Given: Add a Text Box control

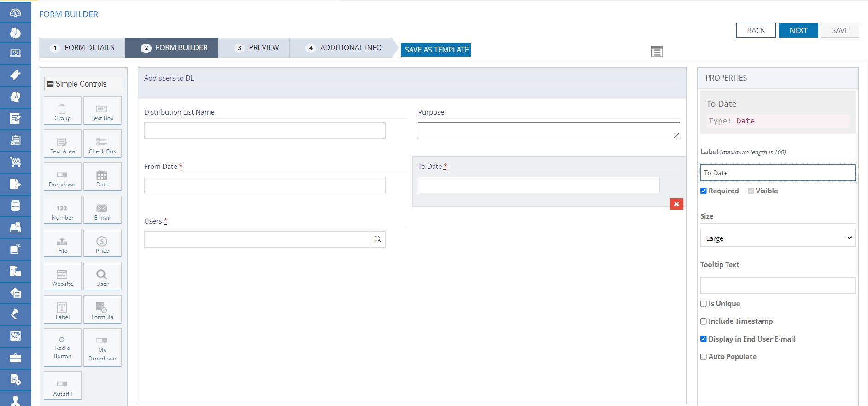Looking at the screenshot, I should tap(102, 110).
